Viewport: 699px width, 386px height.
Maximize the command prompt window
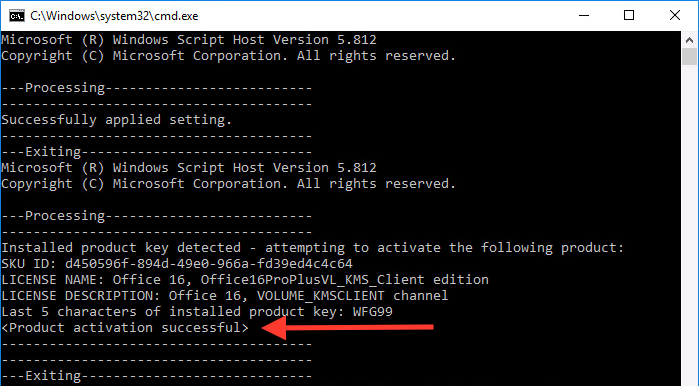click(629, 16)
